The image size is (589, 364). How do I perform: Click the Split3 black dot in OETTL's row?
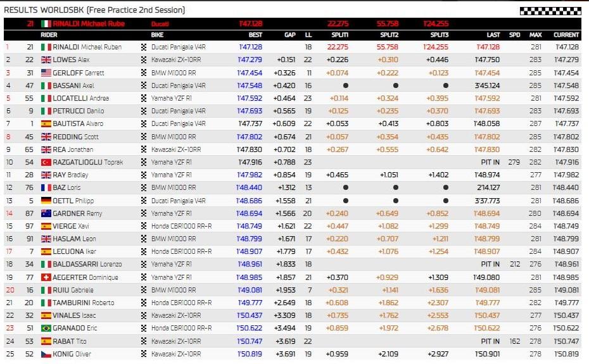[x=445, y=201]
